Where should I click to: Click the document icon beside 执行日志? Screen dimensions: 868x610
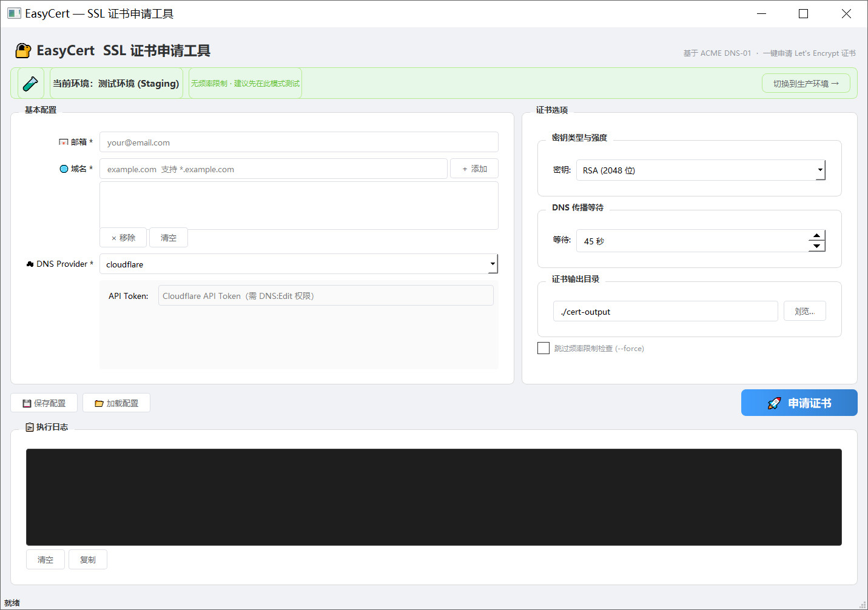tap(30, 427)
